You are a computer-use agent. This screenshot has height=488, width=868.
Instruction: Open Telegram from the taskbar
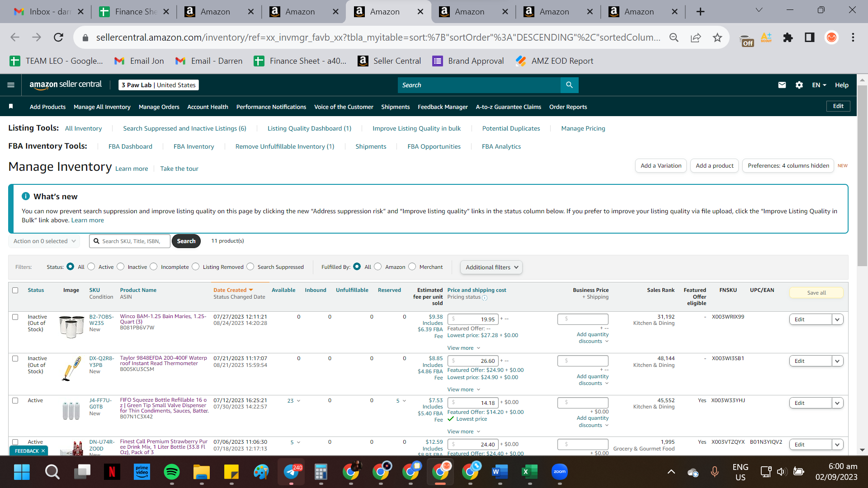[x=292, y=472]
